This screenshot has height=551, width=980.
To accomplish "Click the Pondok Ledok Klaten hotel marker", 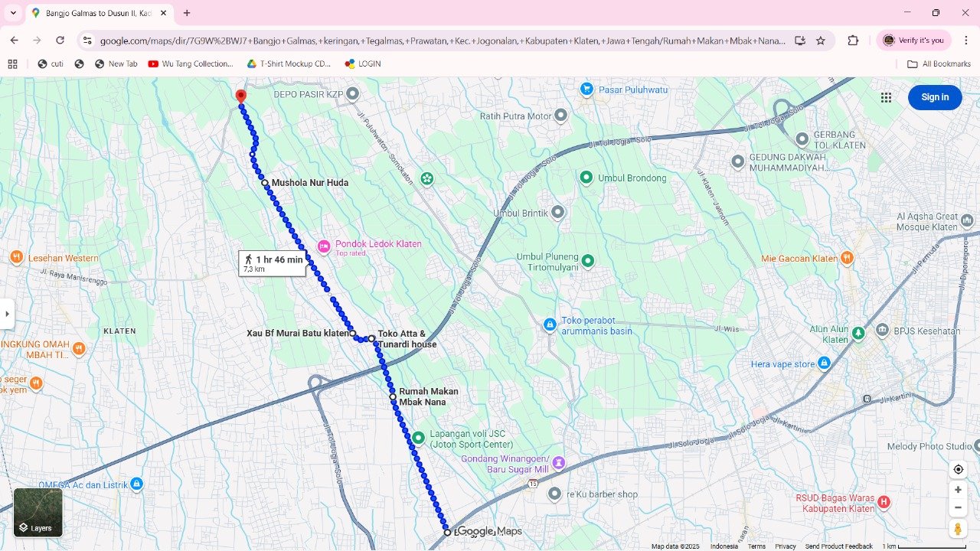I will pos(324,246).
